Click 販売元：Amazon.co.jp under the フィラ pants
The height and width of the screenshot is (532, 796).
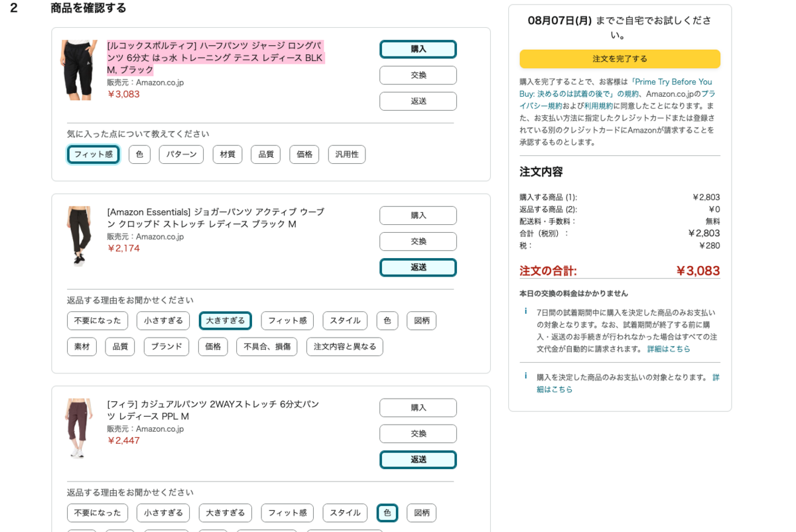145,429
